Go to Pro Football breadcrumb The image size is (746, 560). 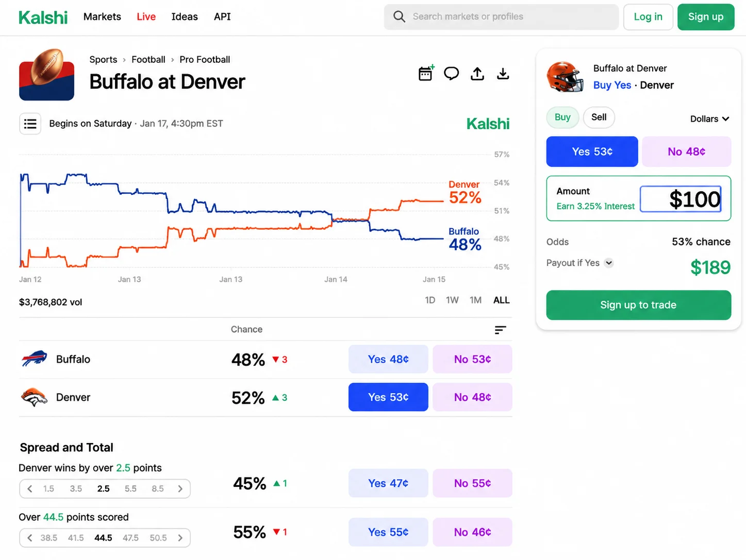[x=205, y=60]
